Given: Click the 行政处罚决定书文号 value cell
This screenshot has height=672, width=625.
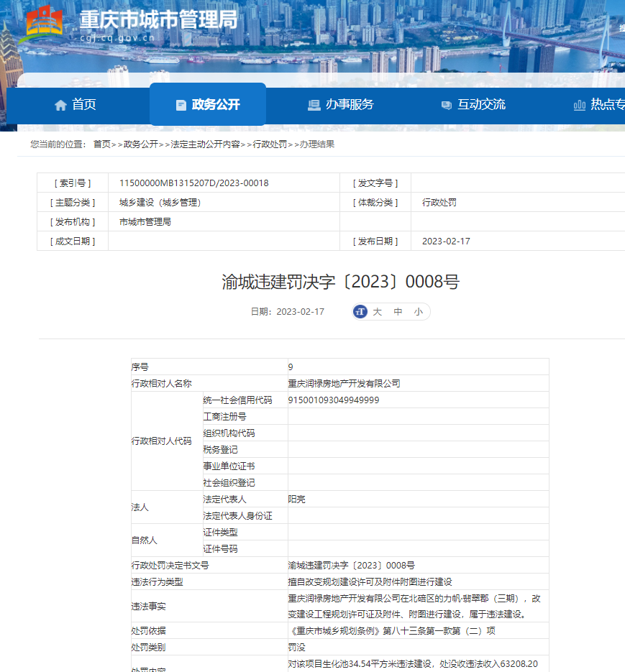Looking at the screenshot, I should 419,566.
